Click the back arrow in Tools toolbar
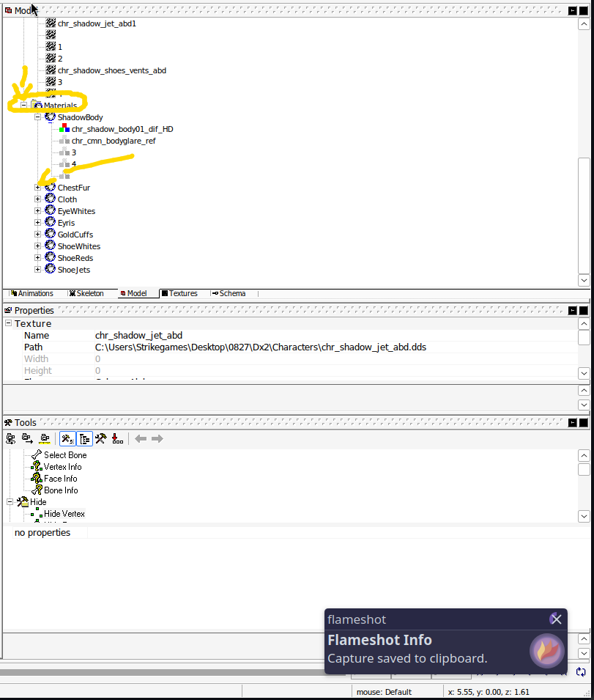Screen dimensions: 594x700 point(141,439)
